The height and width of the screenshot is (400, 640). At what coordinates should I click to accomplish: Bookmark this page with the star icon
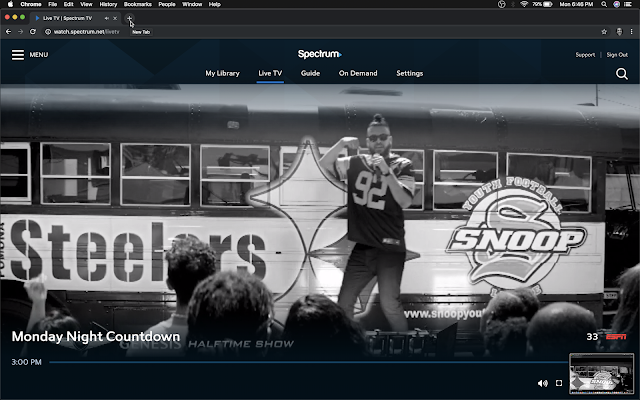pos(604,32)
